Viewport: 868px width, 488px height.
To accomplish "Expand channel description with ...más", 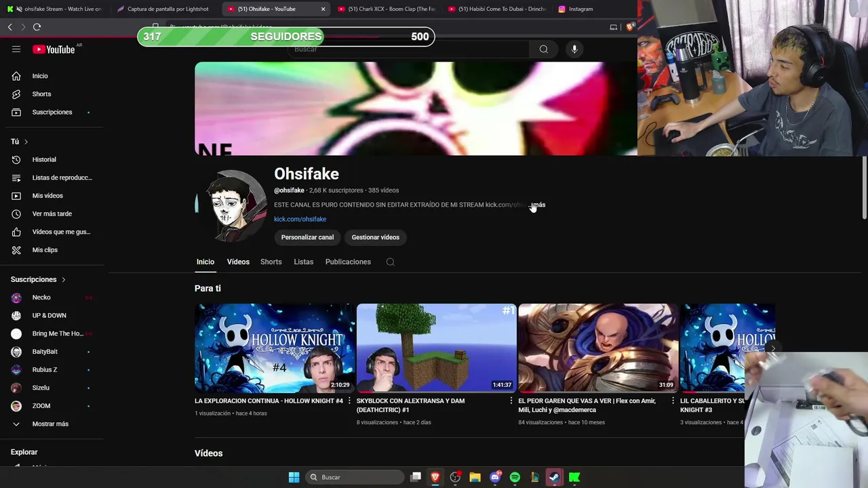I will (x=537, y=205).
